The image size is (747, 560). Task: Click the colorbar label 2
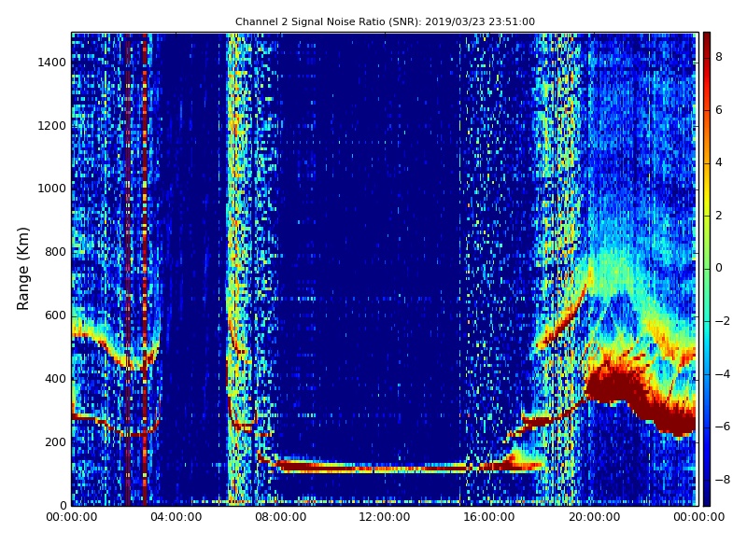pos(719,216)
